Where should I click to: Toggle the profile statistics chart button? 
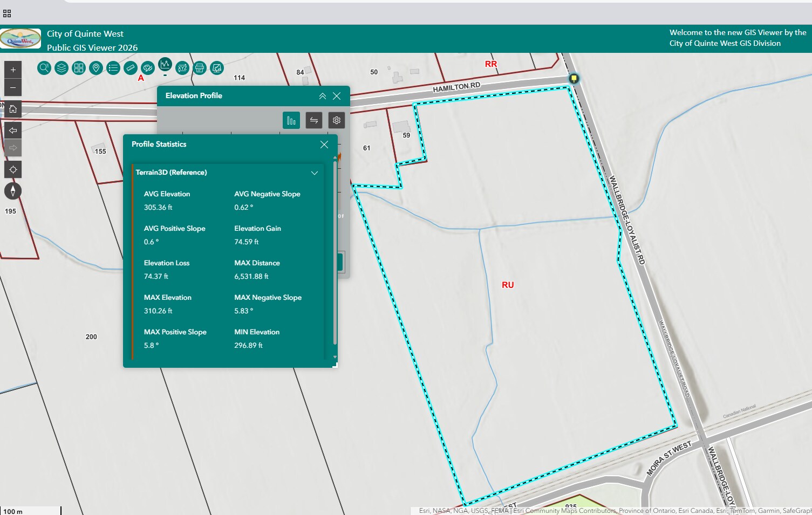tap(291, 120)
